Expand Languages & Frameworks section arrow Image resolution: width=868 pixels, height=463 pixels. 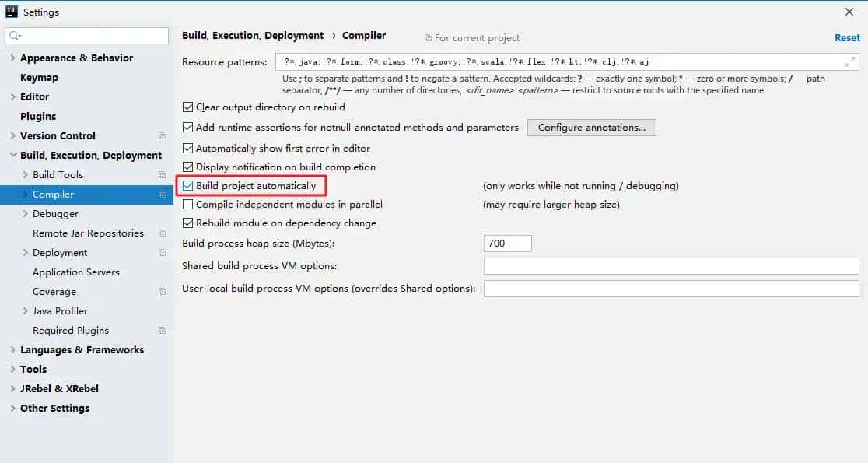pos(12,349)
